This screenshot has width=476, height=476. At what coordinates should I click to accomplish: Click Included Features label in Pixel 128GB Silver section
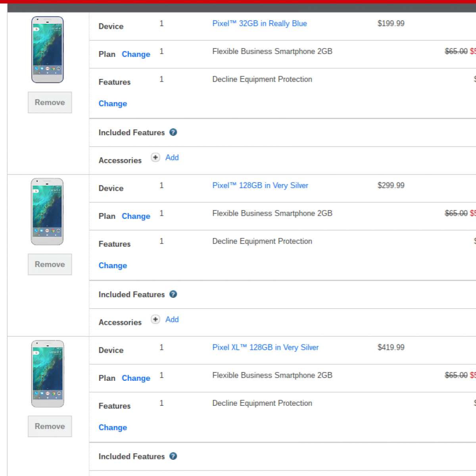tap(132, 294)
